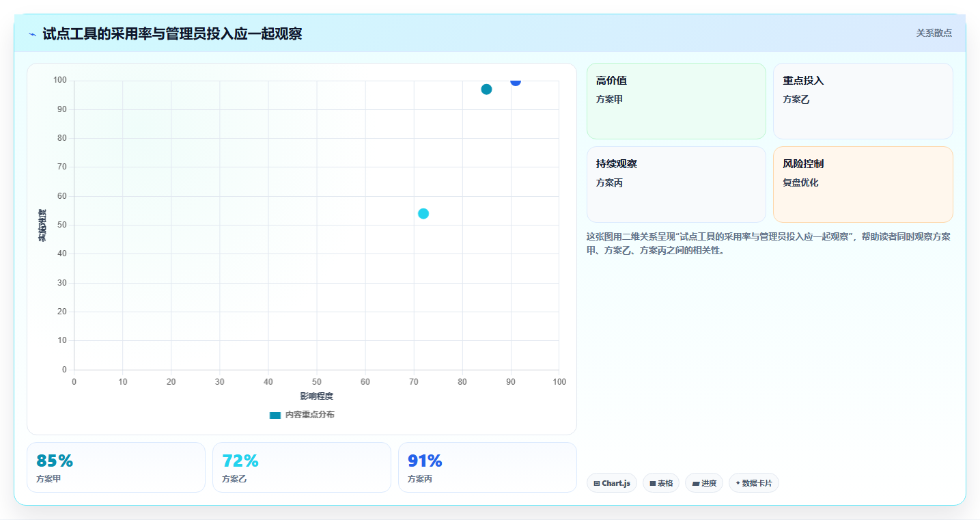This screenshot has width=980, height=520.
Task: Open the 重点投入 方案乙 card
Action: pos(863,101)
